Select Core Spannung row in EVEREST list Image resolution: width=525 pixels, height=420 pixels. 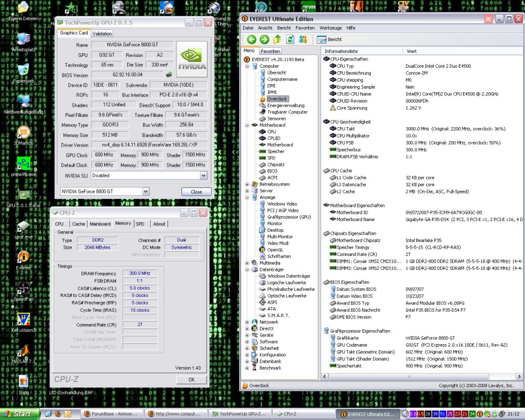[422, 108]
